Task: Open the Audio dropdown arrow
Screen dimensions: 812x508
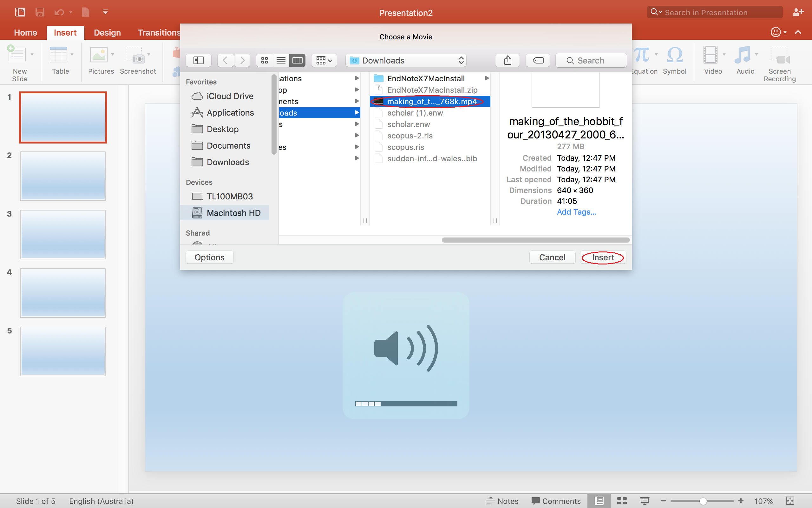Action: (756, 54)
